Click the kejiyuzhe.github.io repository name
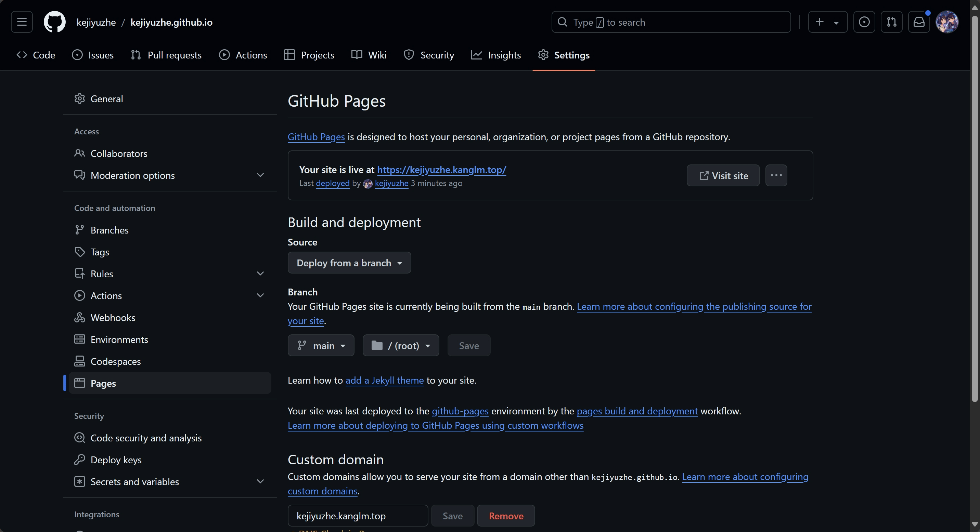This screenshot has height=532, width=980. 171,23
